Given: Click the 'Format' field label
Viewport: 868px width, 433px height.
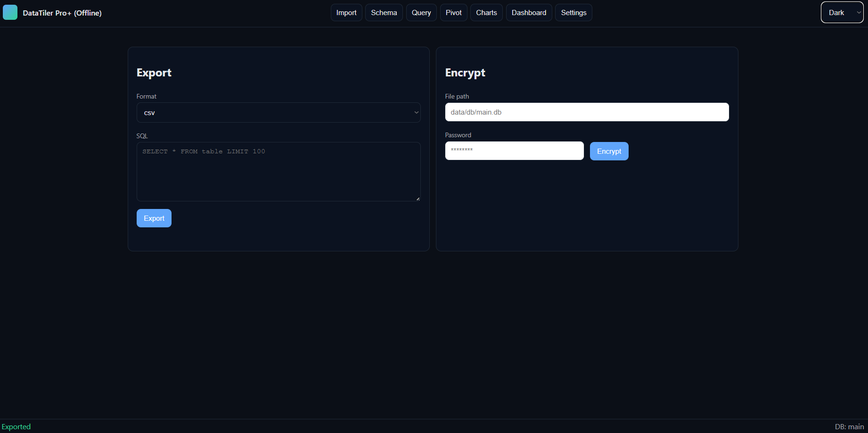Looking at the screenshot, I should (x=147, y=96).
